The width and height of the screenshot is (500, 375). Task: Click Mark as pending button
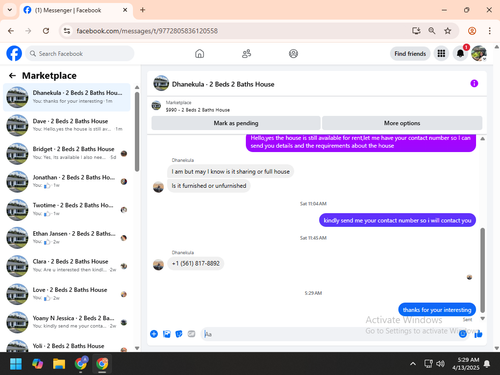236,123
